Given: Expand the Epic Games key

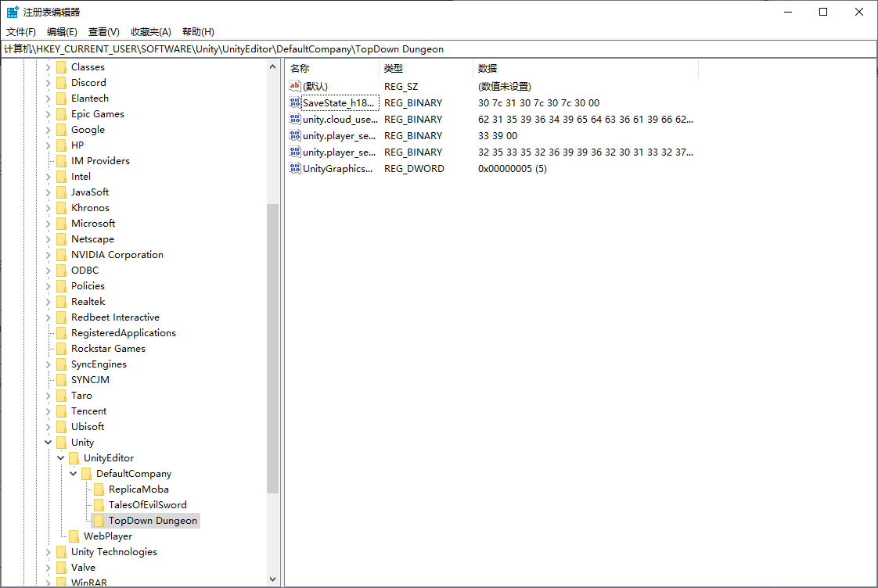Looking at the screenshot, I should click(x=49, y=114).
